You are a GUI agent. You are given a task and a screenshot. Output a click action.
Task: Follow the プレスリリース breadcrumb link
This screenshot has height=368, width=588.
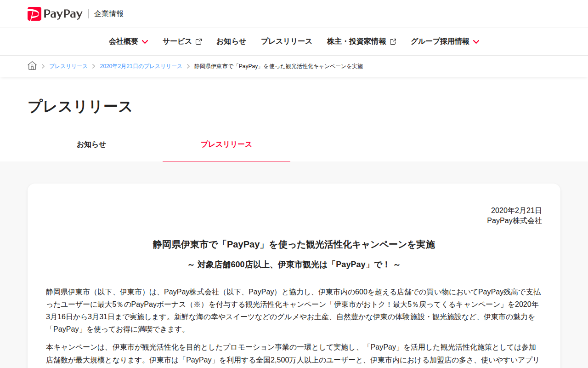click(x=68, y=66)
